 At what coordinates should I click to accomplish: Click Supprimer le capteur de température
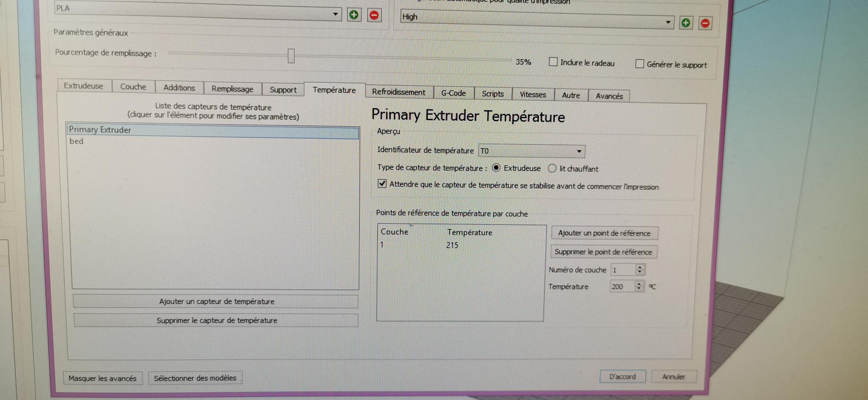coord(216,320)
